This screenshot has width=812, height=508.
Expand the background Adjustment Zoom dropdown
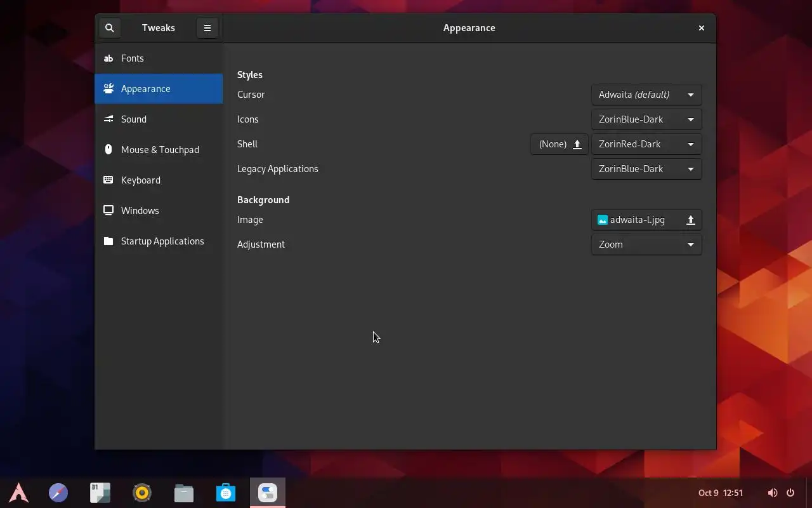[646, 244]
